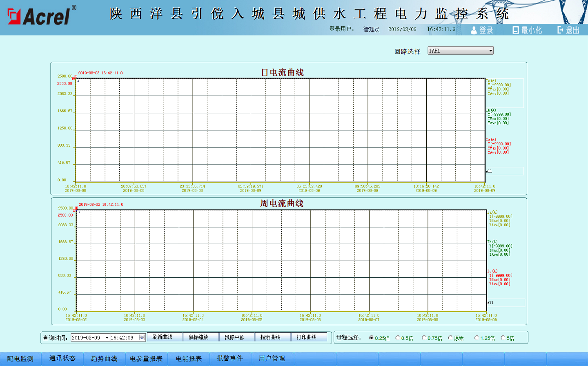The image size is (588, 366).
Task: Click the 16:42:09 query time field
Action: (124, 338)
